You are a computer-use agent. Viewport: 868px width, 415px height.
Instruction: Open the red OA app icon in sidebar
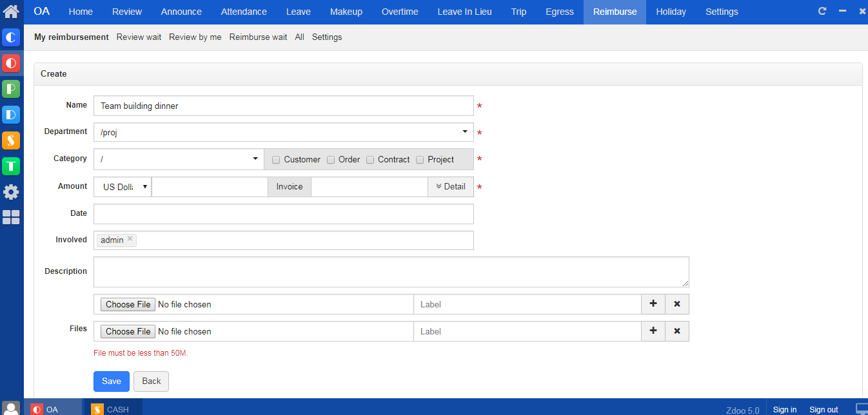(11, 63)
